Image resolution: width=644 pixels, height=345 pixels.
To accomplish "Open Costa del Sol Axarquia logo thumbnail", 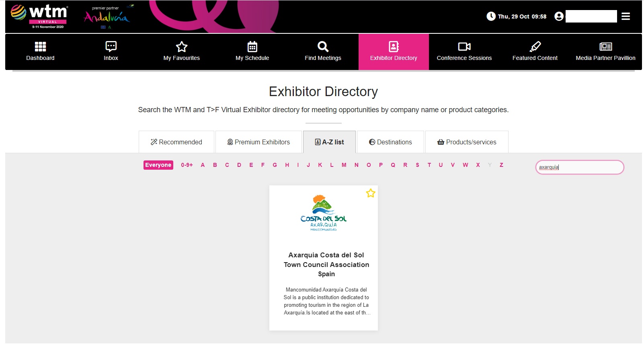I will (x=324, y=213).
